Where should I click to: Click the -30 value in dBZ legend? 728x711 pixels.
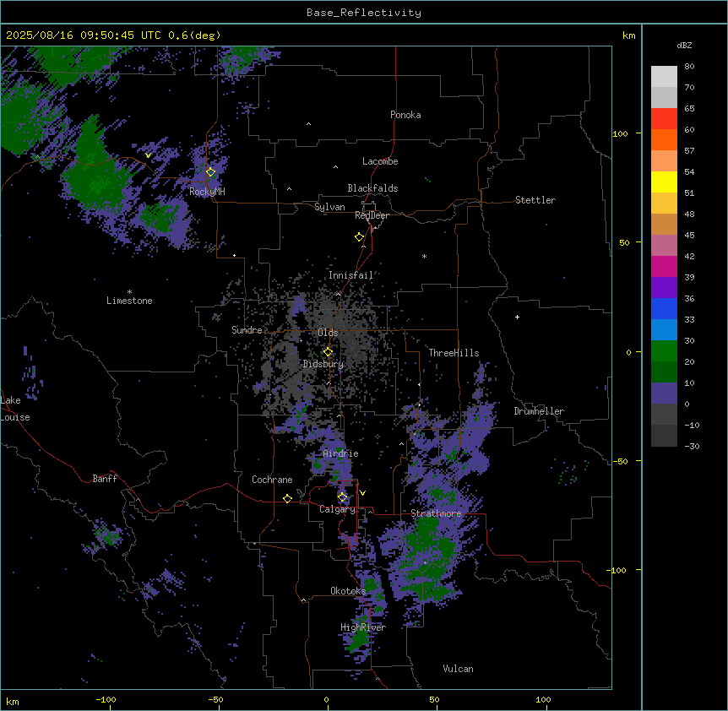click(x=692, y=446)
